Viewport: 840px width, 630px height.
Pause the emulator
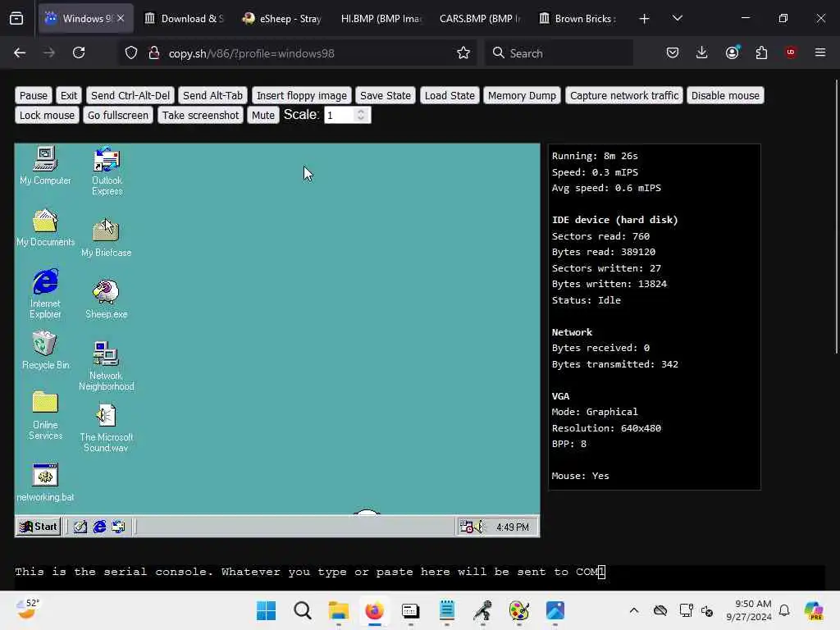(33, 95)
